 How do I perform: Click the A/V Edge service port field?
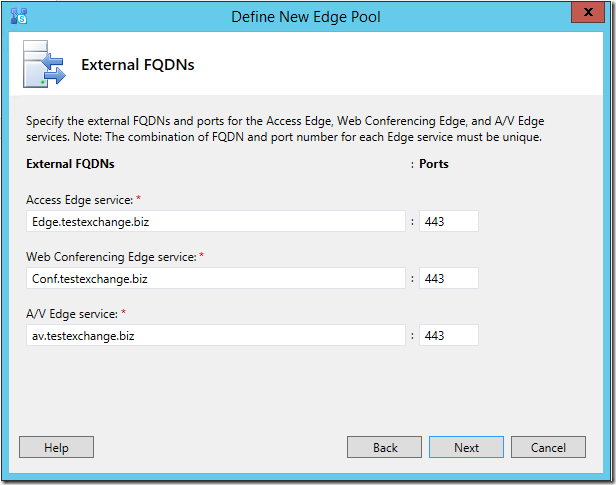(449, 335)
